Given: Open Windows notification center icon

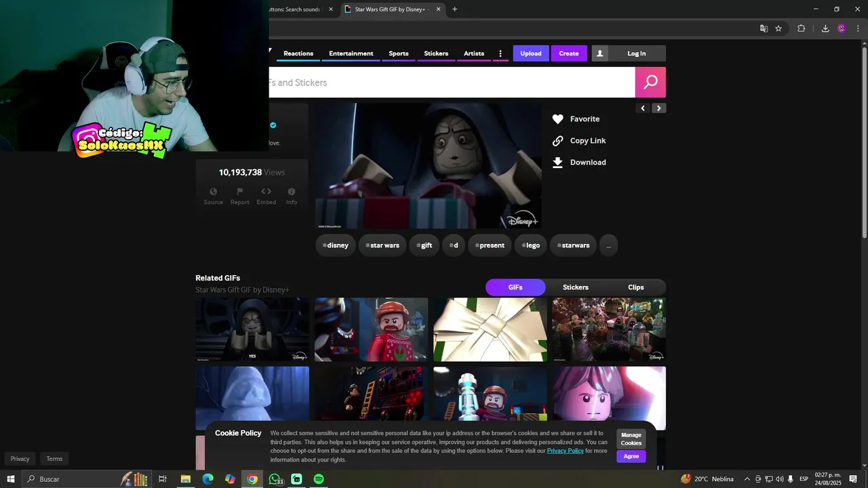Looking at the screenshot, I should click(x=853, y=479).
